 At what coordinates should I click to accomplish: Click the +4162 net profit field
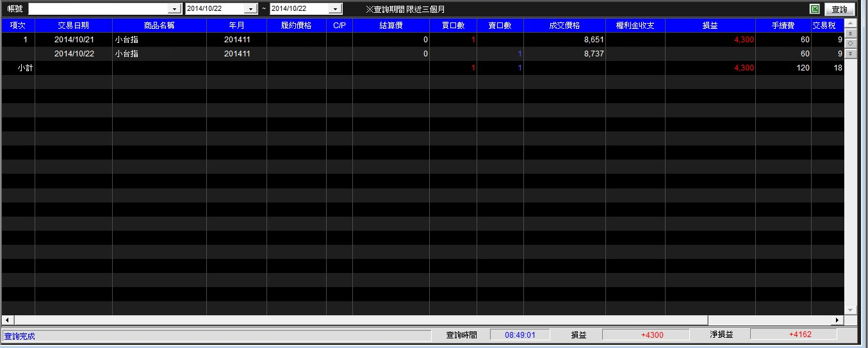click(794, 335)
